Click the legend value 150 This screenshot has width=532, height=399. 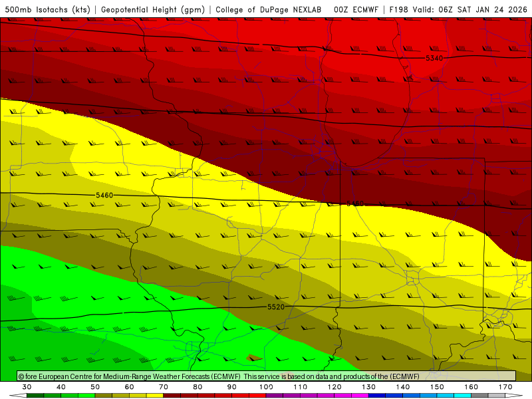(437, 387)
